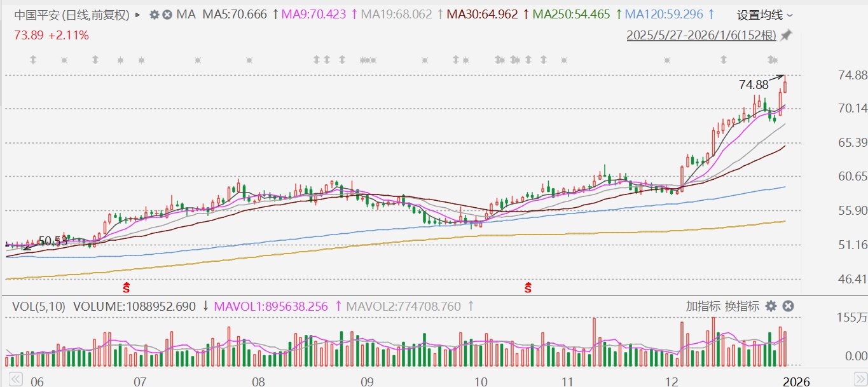The height and width of the screenshot is (387, 868).
Task: Open the 设置均线 dropdown menu
Action: coord(761,14)
